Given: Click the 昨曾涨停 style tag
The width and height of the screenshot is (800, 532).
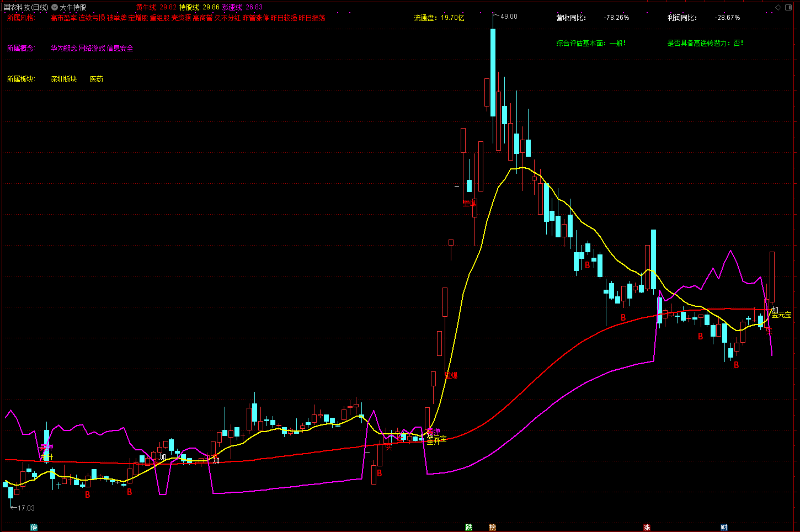Looking at the screenshot, I should [x=256, y=18].
